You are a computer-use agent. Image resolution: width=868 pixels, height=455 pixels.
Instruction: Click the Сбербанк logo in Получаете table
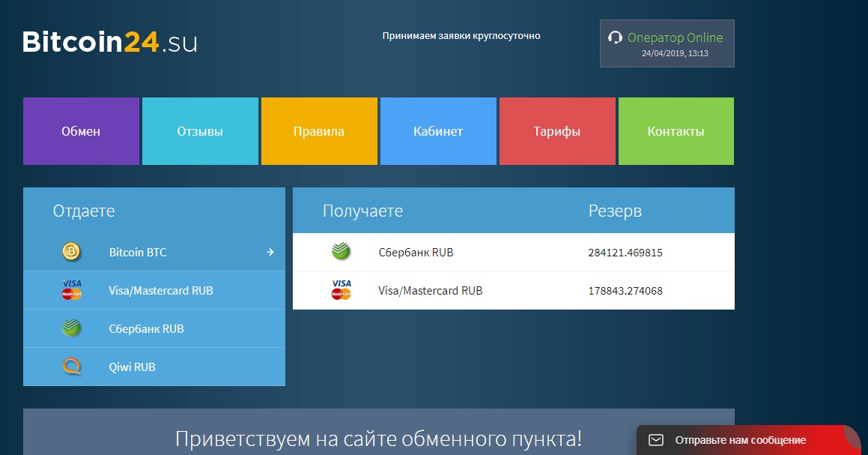click(341, 252)
